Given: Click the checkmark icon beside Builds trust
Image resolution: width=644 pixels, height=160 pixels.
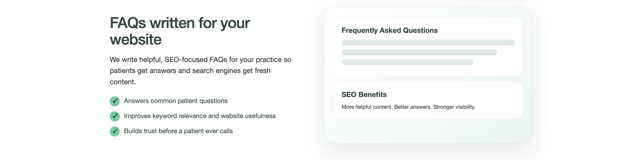Looking at the screenshot, I should tap(115, 131).
